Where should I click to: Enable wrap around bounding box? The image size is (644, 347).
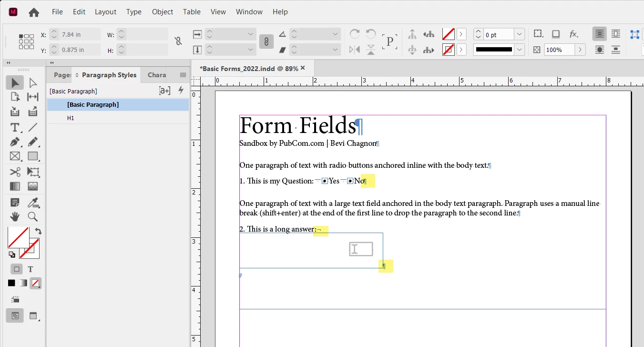pos(616,34)
